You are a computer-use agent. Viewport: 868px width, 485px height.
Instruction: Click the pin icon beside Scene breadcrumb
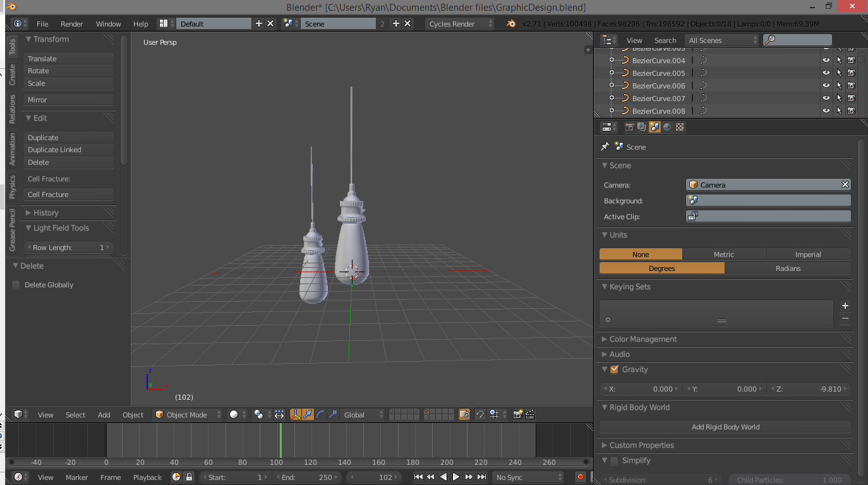[605, 147]
